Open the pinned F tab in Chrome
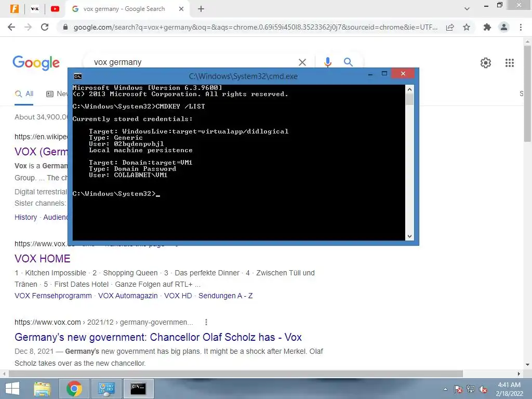 tap(14, 9)
